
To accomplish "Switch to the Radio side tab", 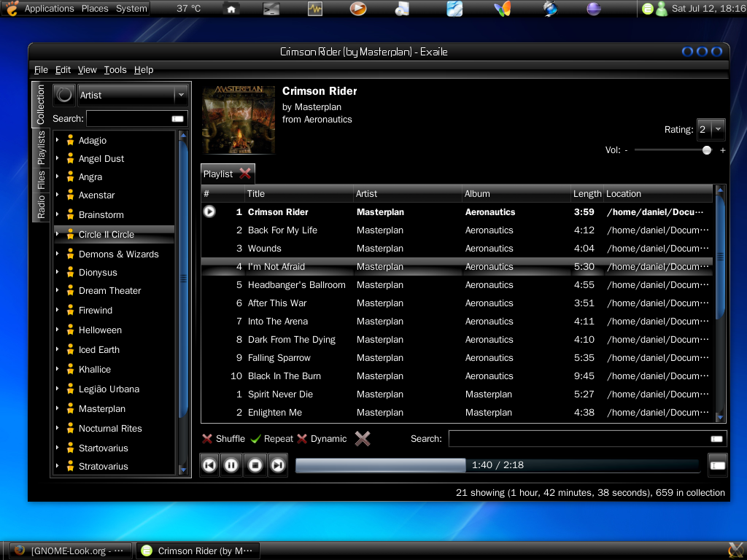I will [41, 206].
